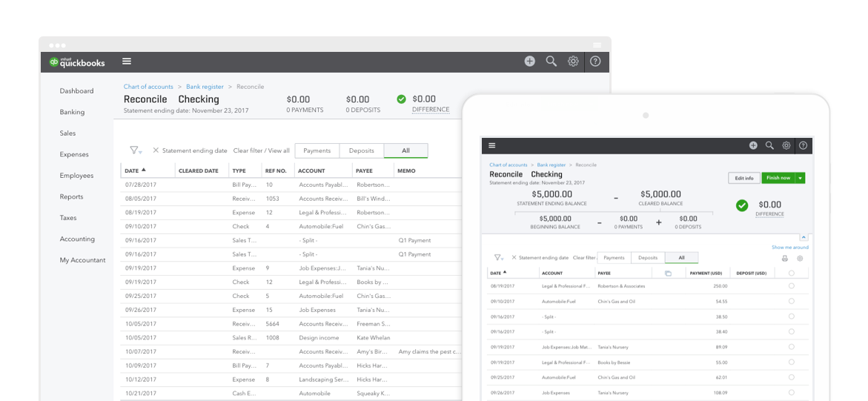
Task: Select the All tab on the tablet
Action: pos(681,257)
